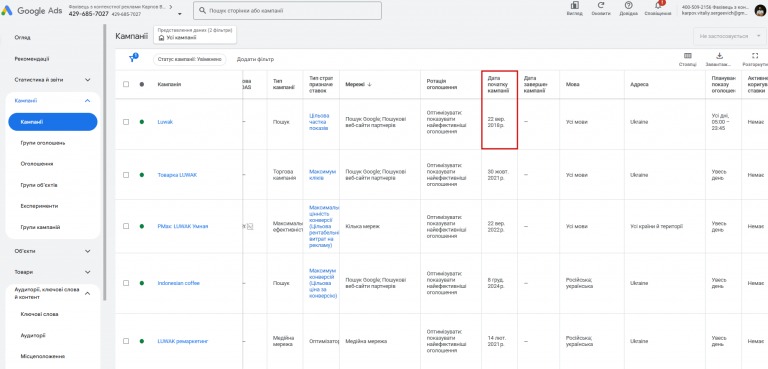Open Групи об'єктів in sidebar
Viewport: 768px width, 369px height.
[40, 185]
